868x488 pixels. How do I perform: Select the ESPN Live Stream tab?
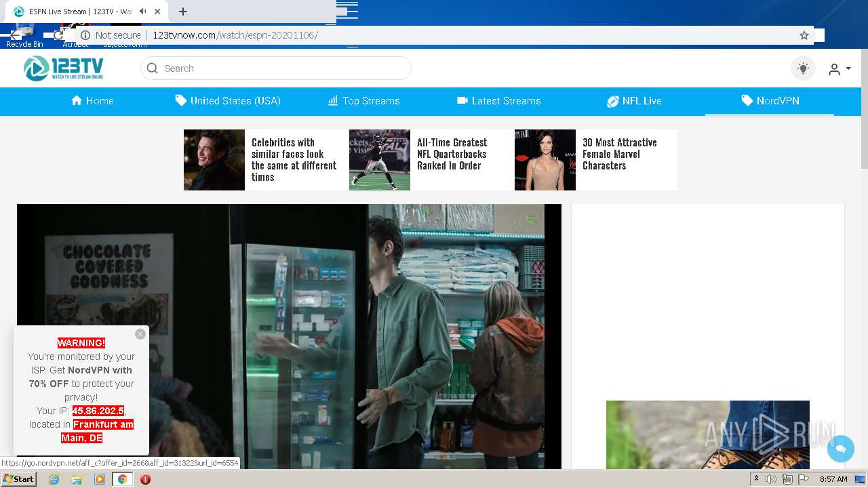88,12
